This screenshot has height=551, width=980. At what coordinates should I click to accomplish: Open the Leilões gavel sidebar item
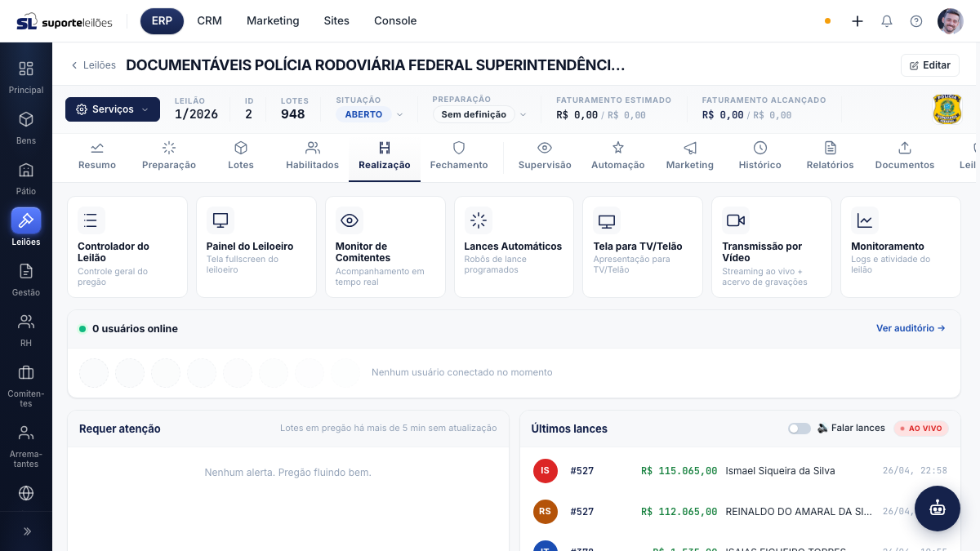point(26,228)
